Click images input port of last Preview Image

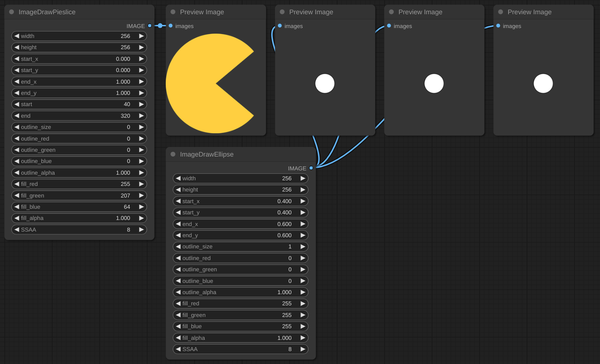coord(498,26)
